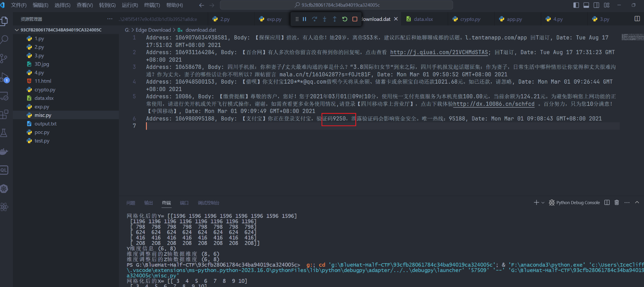The image size is (644, 287).
Task: Open the dx.10086.cn link in line 5
Action: (x=494, y=104)
